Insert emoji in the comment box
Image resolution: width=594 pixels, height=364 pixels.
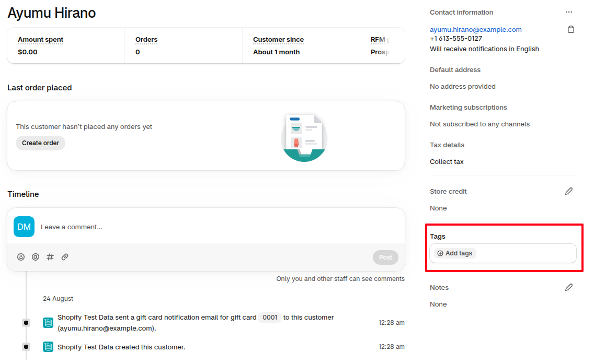coord(21,257)
